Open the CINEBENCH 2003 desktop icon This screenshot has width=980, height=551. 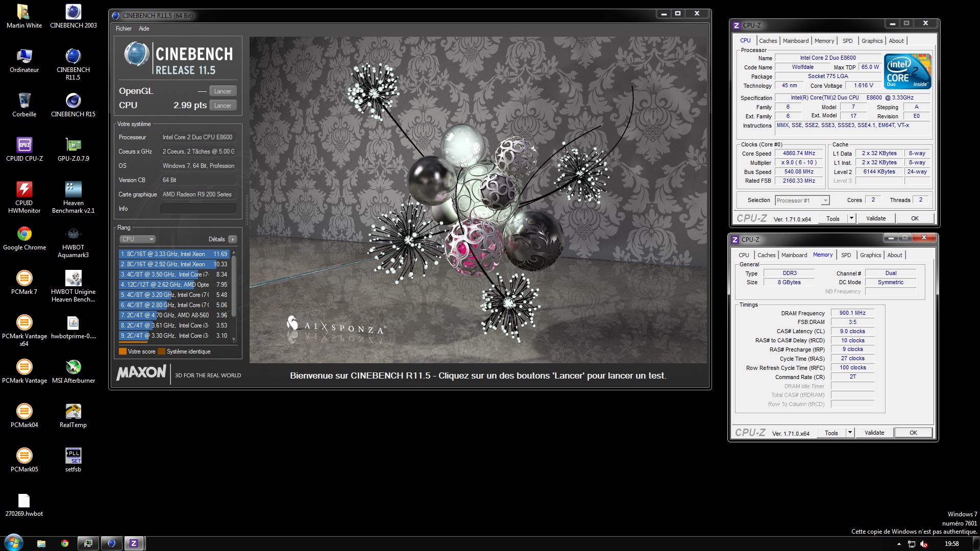(x=73, y=16)
